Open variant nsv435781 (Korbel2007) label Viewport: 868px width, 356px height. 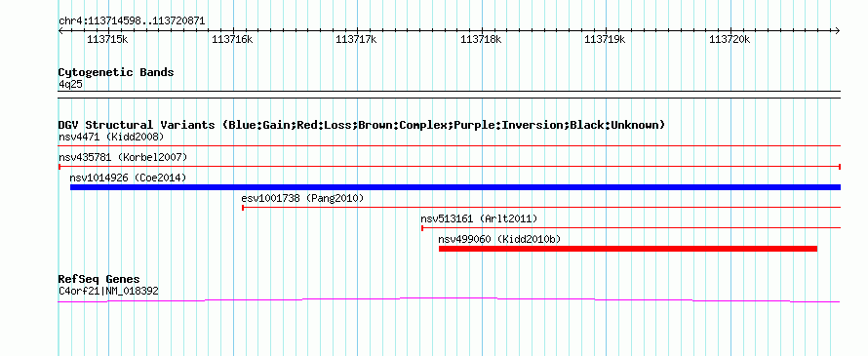(123, 157)
